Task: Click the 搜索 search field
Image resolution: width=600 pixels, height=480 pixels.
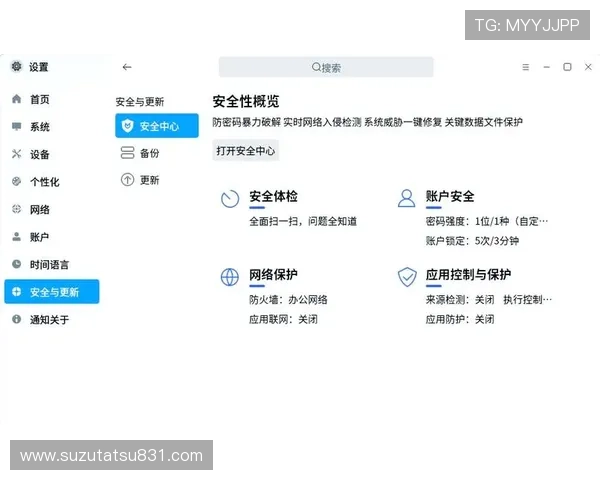Action: click(x=326, y=67)
